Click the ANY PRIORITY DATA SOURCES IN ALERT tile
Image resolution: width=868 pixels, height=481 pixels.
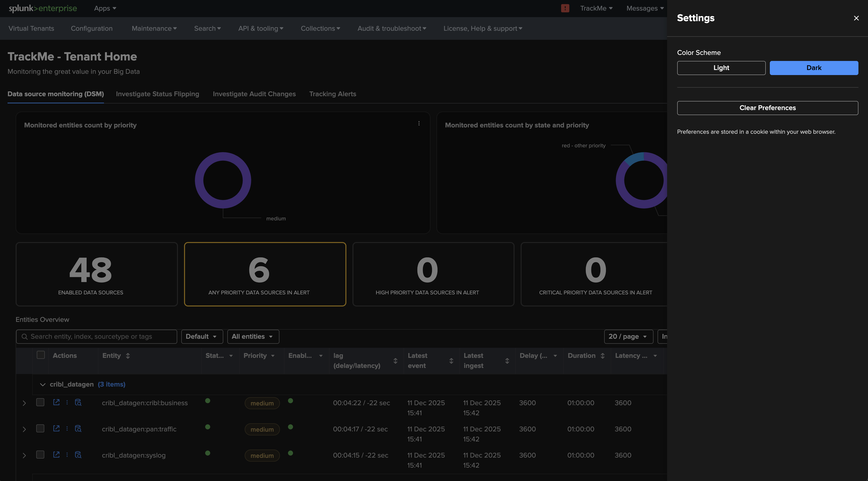coord(265,274)
